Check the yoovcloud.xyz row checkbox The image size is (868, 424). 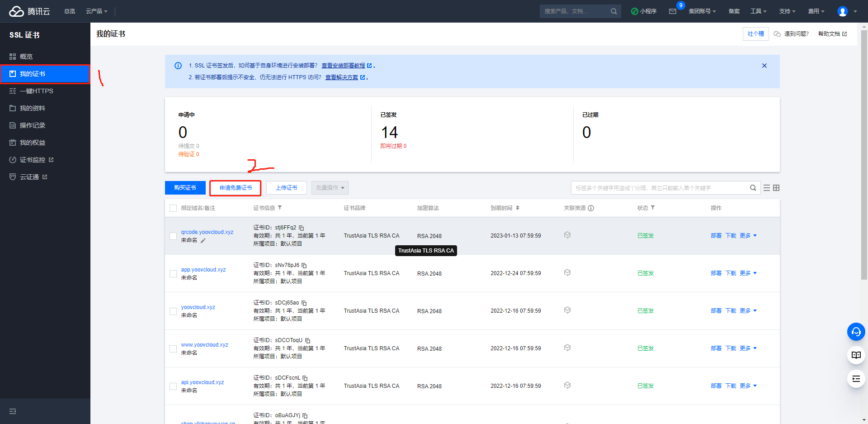click(x=173, y=311)
